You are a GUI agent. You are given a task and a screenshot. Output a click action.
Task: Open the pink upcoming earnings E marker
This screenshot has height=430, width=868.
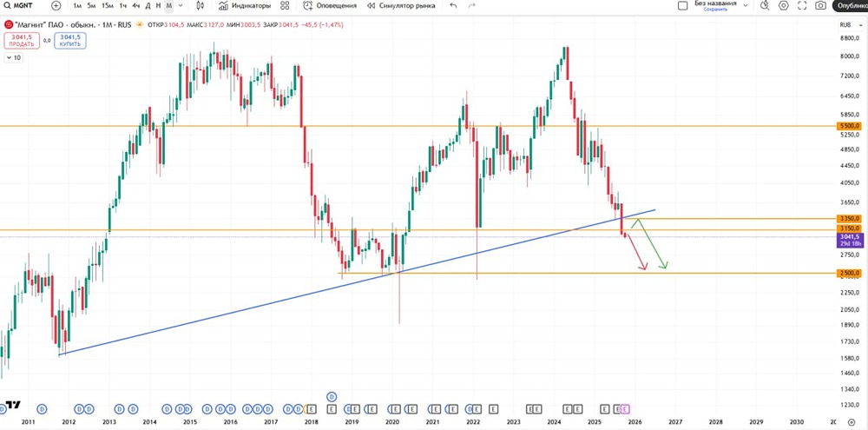(625, 409)
